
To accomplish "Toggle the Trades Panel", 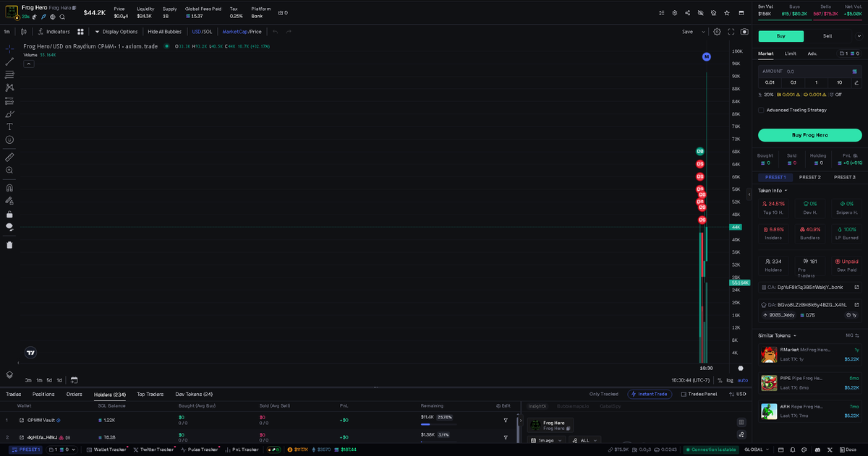I will tap(699, 394).
